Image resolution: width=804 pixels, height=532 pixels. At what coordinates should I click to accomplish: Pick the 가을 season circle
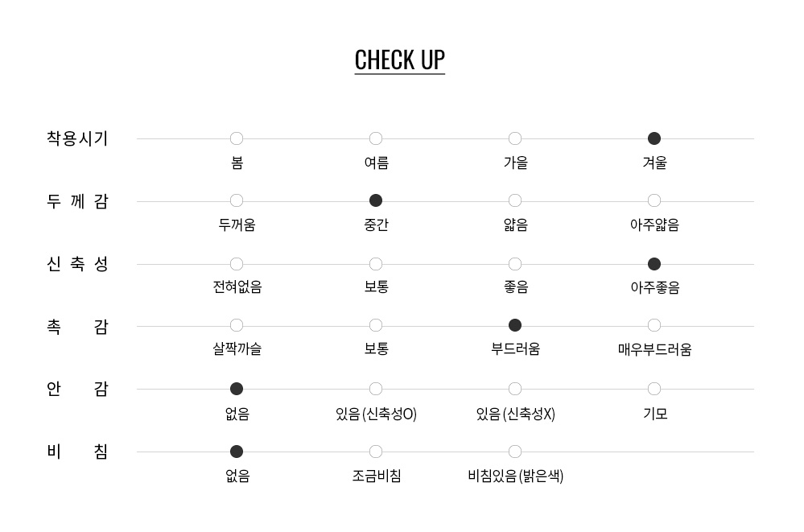pos(515,138)
